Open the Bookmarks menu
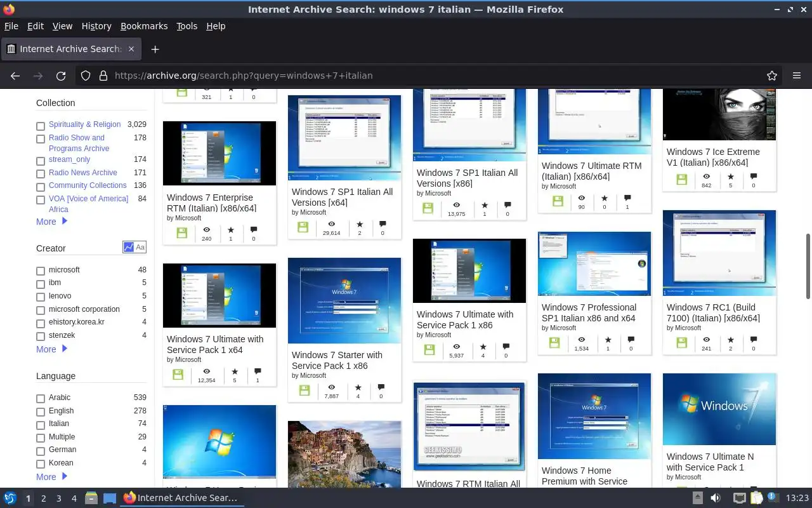This screenshot has width=812, height=508. tap(144, 26)
